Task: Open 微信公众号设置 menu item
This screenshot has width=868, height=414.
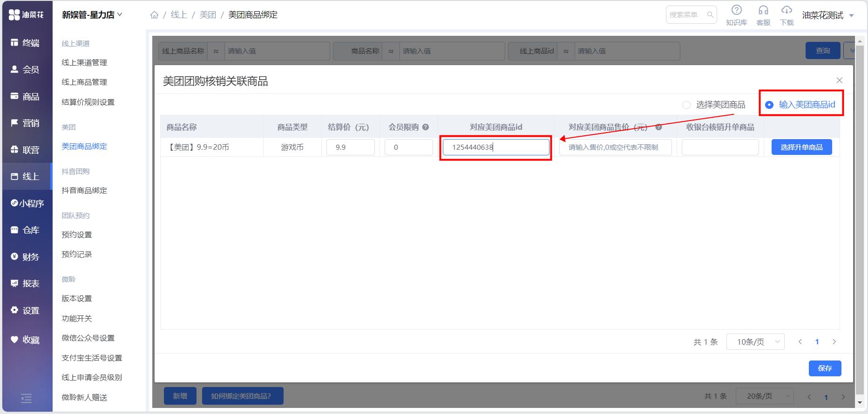Action: pyautogui.click(x=88, y=338)
